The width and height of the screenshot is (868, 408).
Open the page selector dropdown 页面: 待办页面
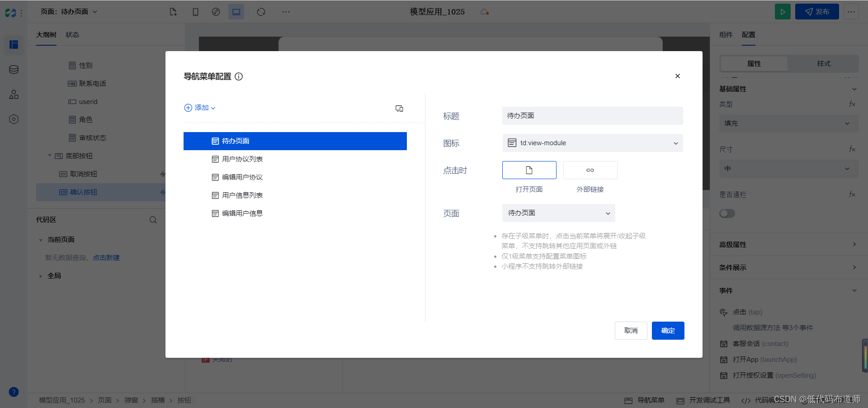[69, 12]
